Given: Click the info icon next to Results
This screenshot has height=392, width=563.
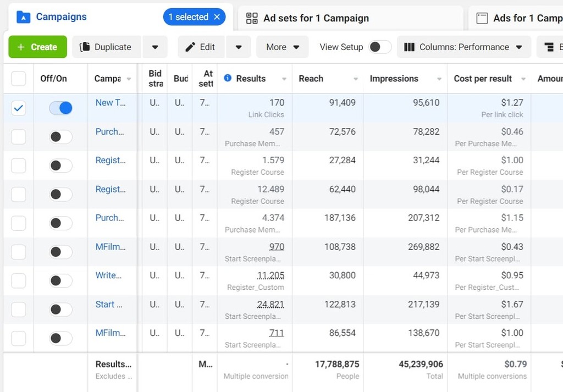Looking at the screenshot, I should (228, 78).
